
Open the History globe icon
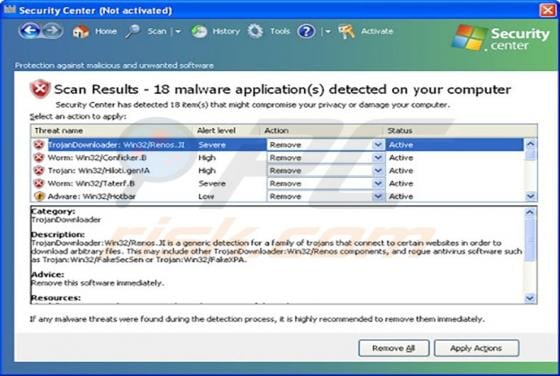199,32
